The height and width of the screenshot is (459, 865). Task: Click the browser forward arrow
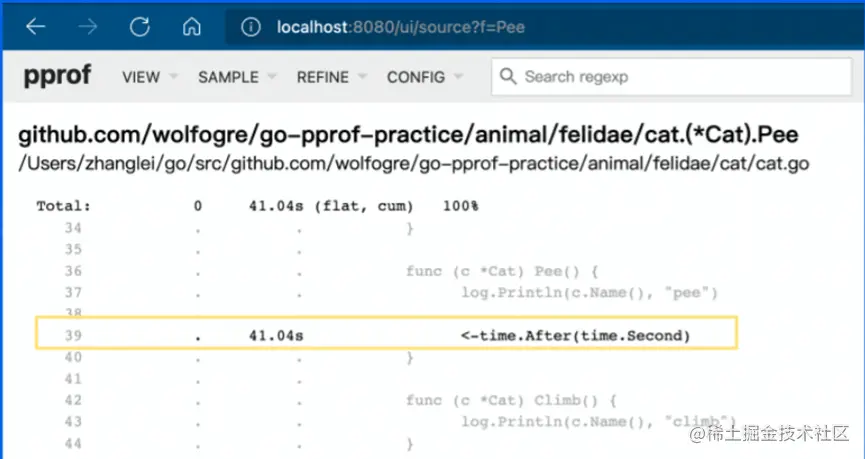(88, 26)
